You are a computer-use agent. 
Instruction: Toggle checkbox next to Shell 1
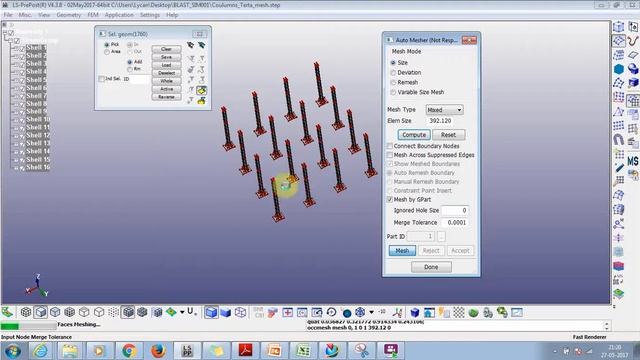coord(22,48)
